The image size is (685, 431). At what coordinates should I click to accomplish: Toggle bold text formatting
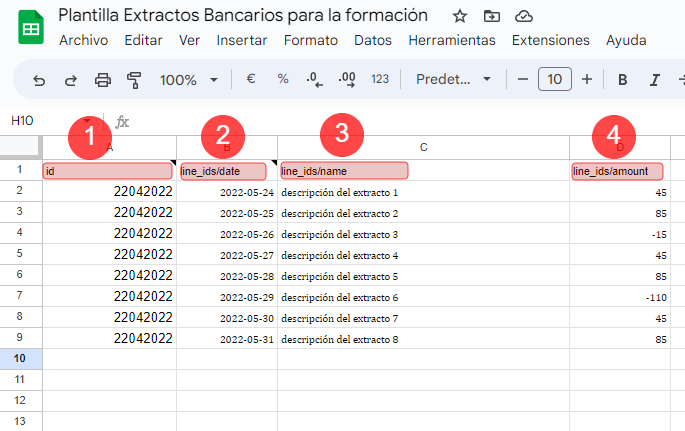[622, 80]
